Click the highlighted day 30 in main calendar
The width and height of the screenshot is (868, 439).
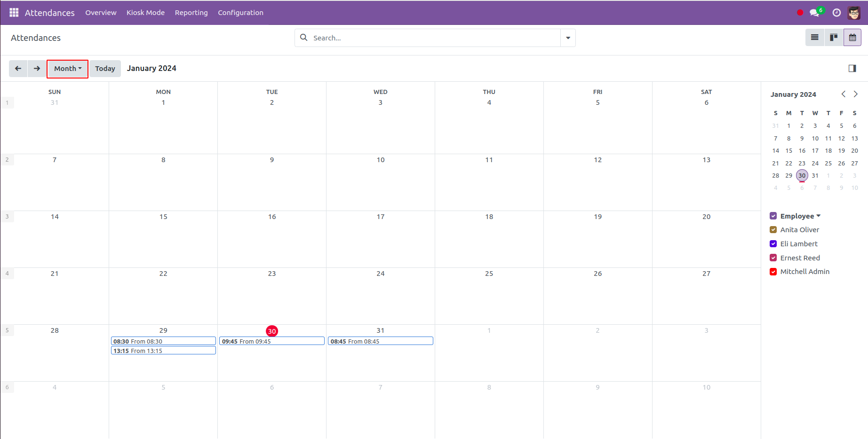272,331
